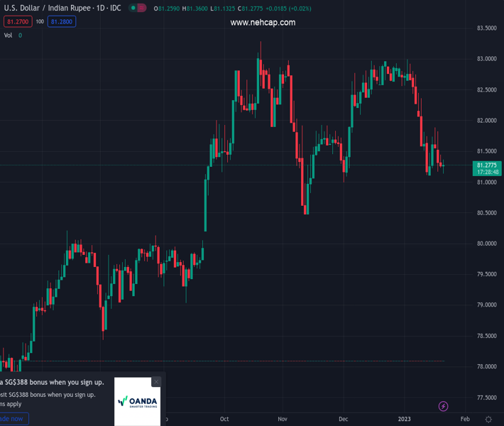This screenshot has width=504, height=426.
Task: Click the OANDA logo thumbnail
Action: 137,401
